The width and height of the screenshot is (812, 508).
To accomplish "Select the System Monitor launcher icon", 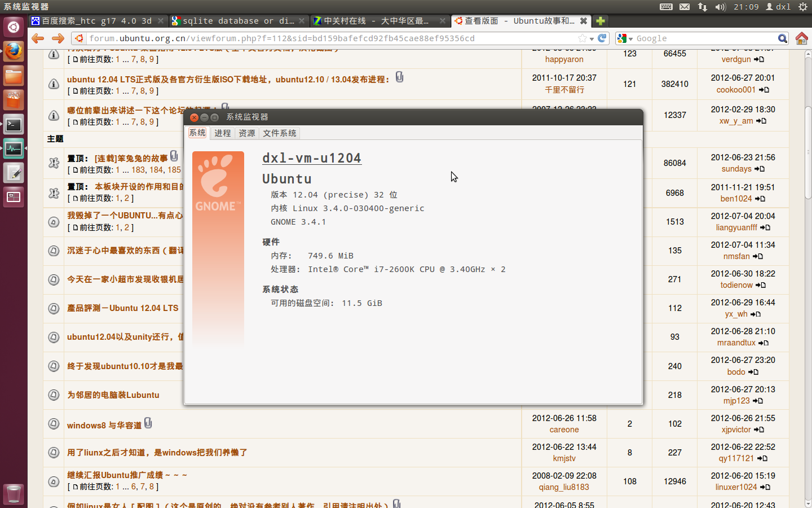I will [14, 149].
